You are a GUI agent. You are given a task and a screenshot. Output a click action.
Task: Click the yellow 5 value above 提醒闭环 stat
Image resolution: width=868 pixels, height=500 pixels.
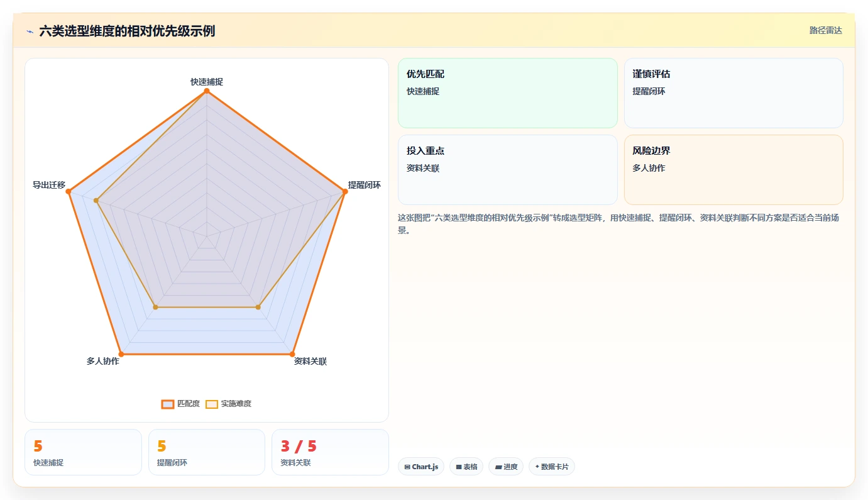point(162,446)
